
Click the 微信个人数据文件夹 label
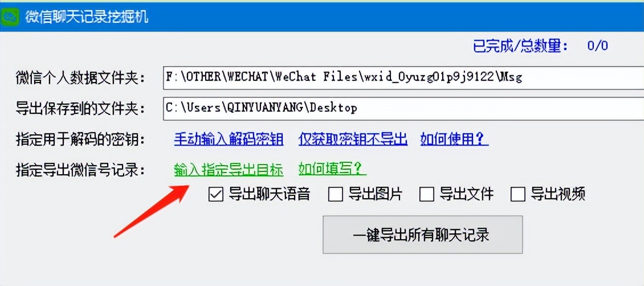(80, 77)
